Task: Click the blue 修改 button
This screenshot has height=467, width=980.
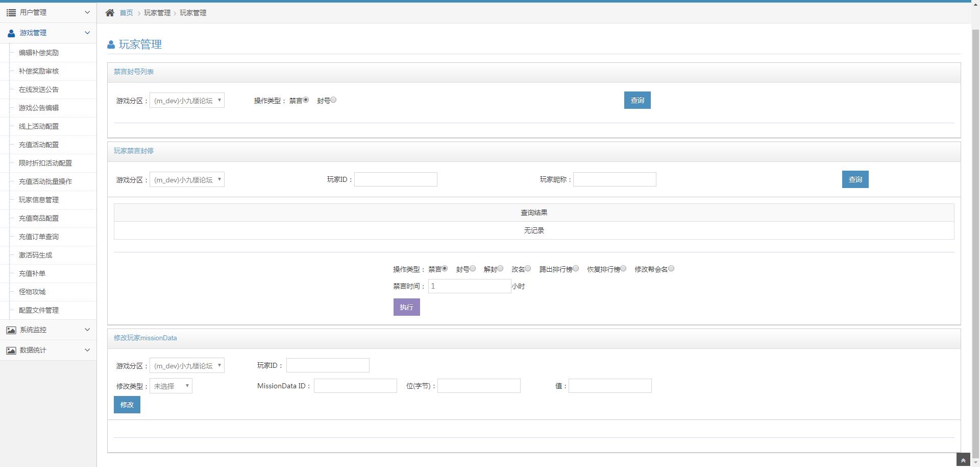Action: tap(127, 405)
